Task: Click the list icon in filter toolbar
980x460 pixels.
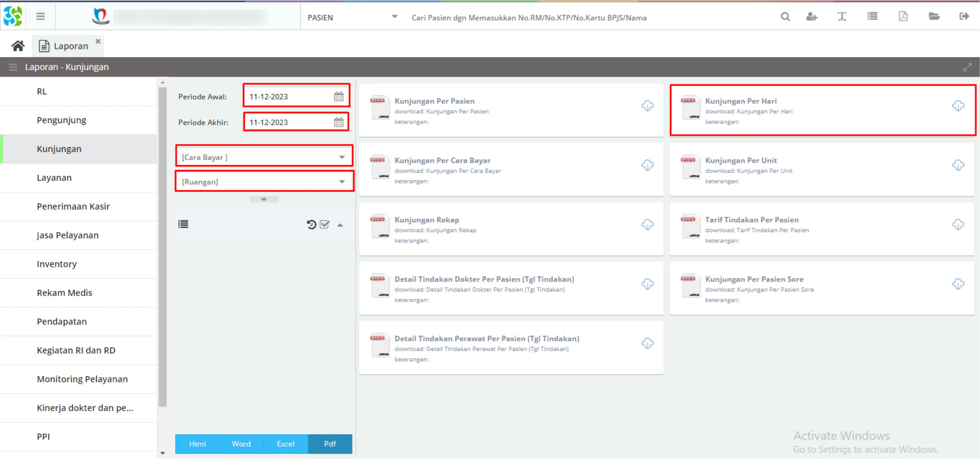Action: point(183,224)
